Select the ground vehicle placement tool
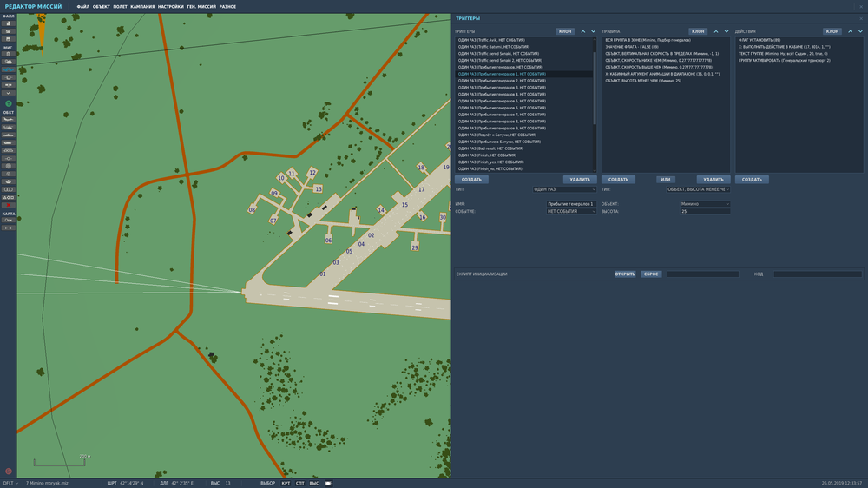The image size is (868, 488). (x=9, y=142)
